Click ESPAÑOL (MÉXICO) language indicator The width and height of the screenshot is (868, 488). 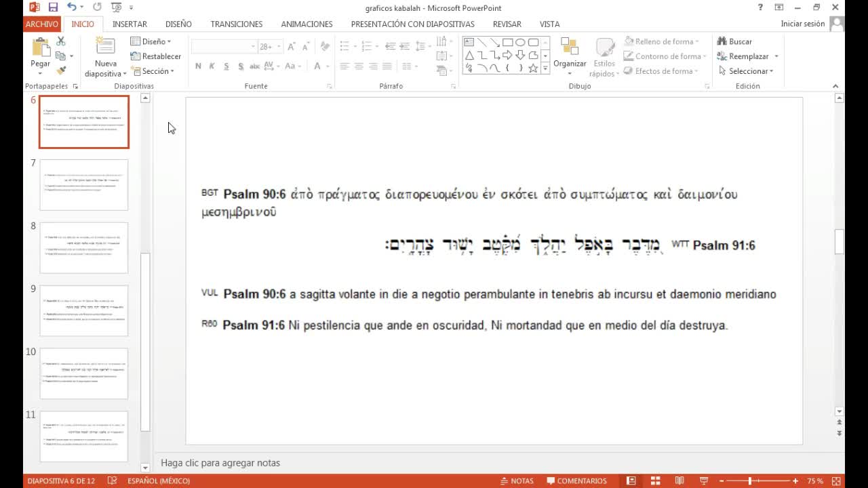pyautogui.click(x=158, y=481)
